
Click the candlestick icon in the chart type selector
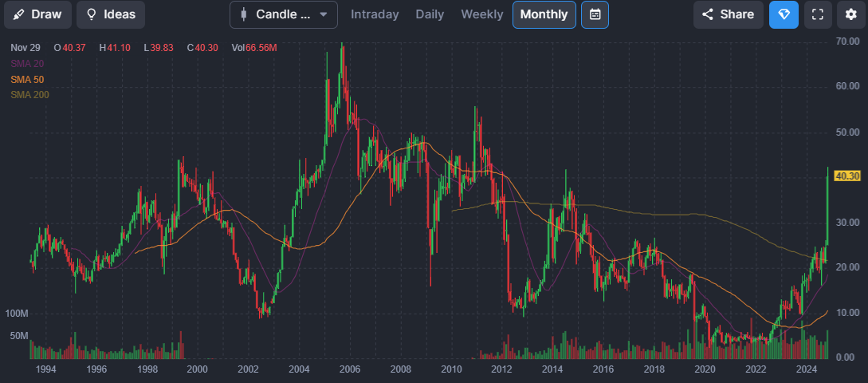coord(243,14)
